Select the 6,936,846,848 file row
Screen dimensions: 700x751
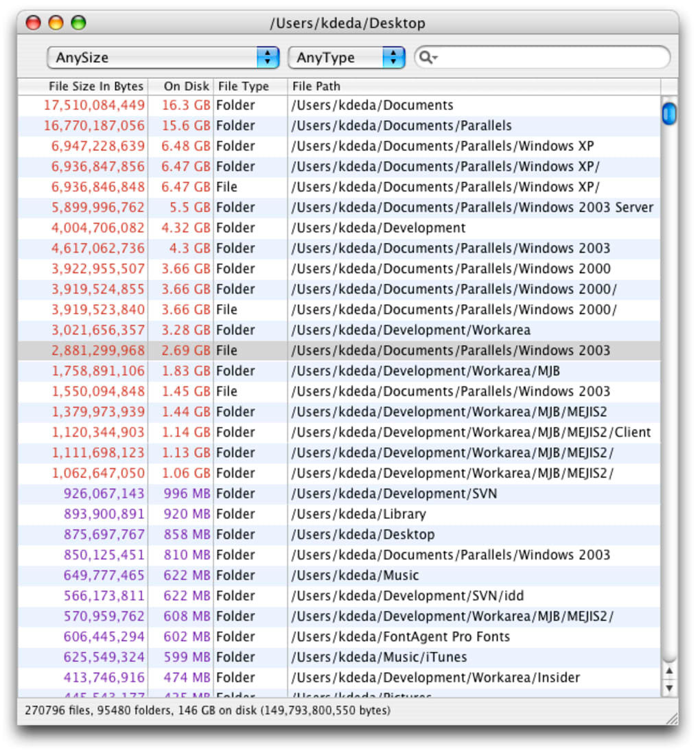tap(339, 187)
